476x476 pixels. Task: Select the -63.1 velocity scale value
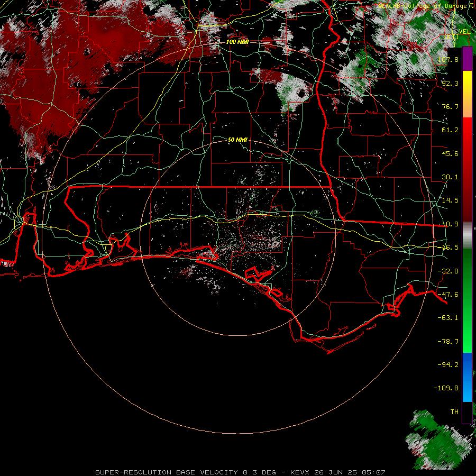tap(448, 318)
